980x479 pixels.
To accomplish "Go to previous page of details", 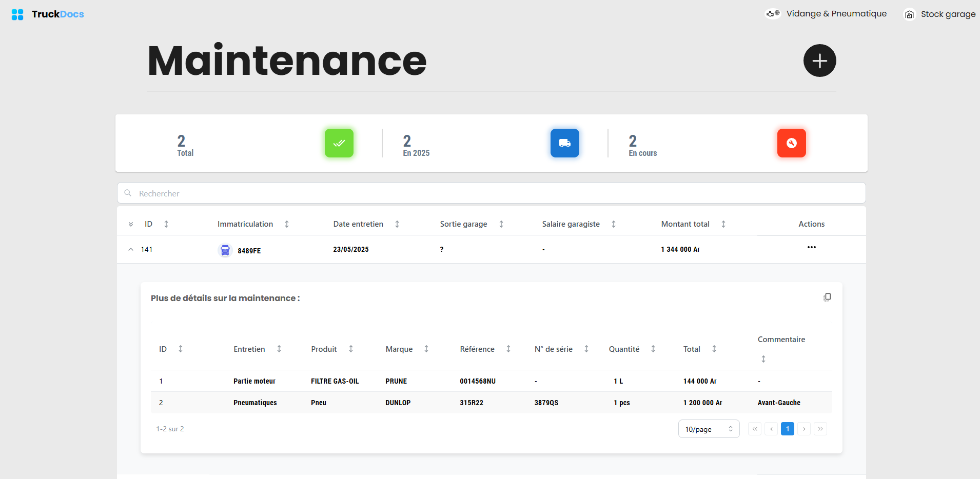I will tap(771, 429).
